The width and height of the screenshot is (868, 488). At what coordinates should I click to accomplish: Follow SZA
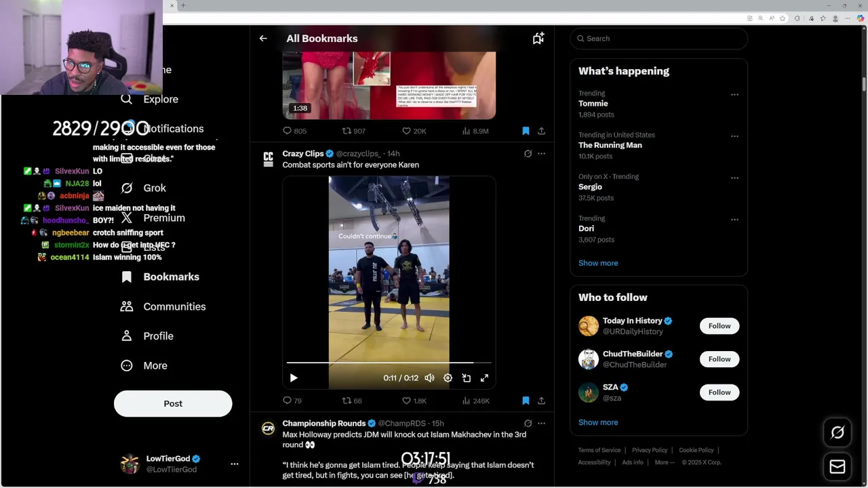719,392
